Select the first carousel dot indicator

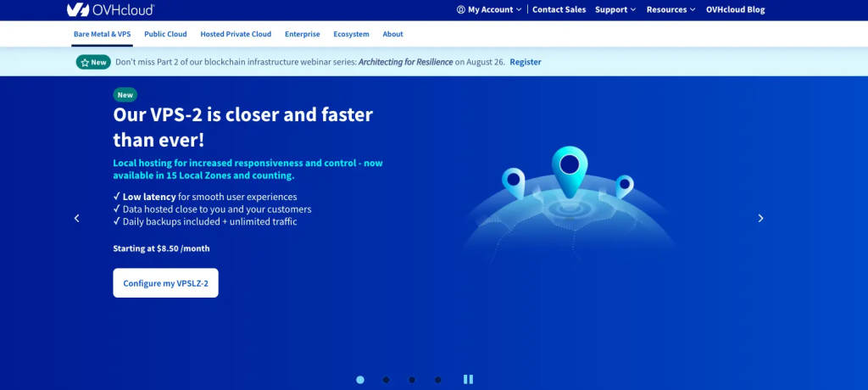click(360, 380)
